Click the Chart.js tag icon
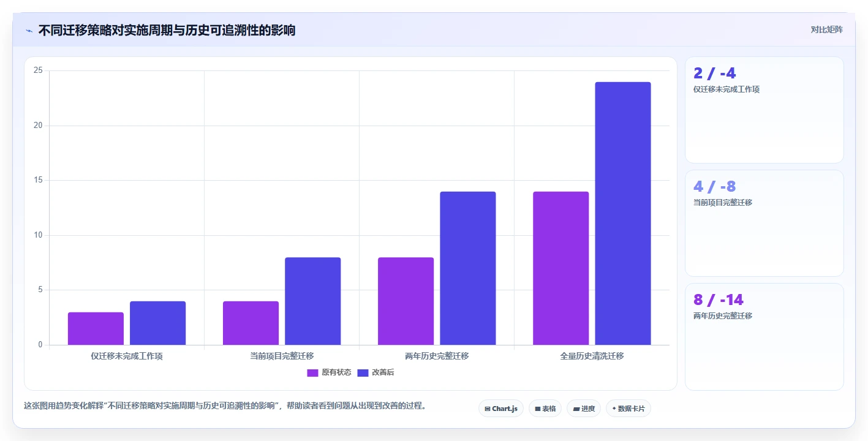 (x=488, y=409)
